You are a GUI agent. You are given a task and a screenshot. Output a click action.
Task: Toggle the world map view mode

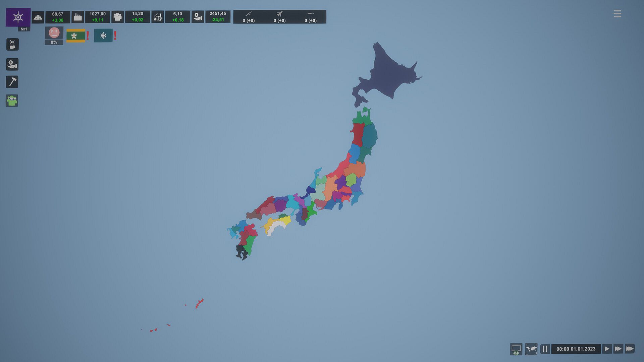531,349
